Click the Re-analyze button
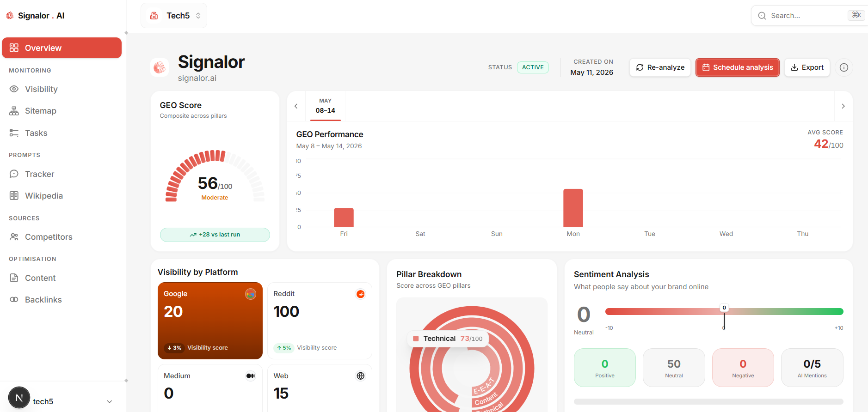Viewport: 868px width, 412px height. 660,67
